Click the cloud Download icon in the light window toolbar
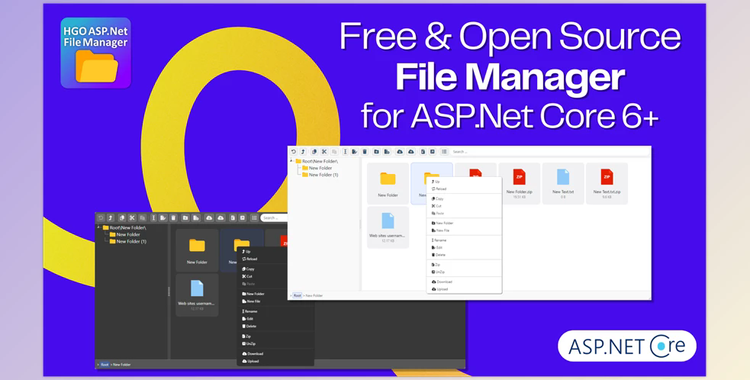750x380 pixels. [x=400, y=152]
